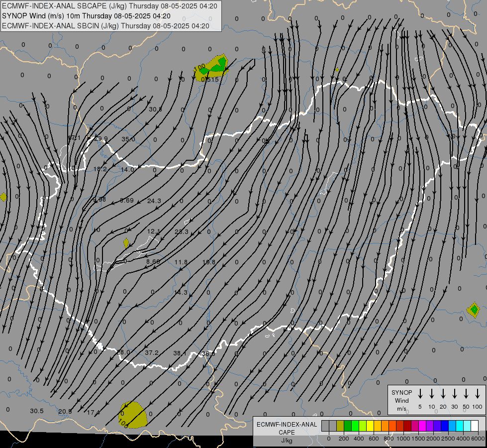Click the map value 0.515
This screenshot has width=487, height=448.
point(210,80)
